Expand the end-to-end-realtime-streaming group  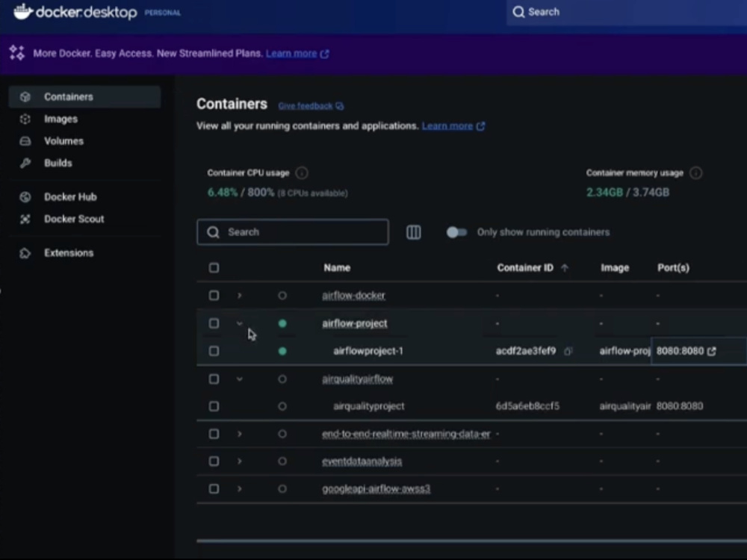click(x=240, y=435)
